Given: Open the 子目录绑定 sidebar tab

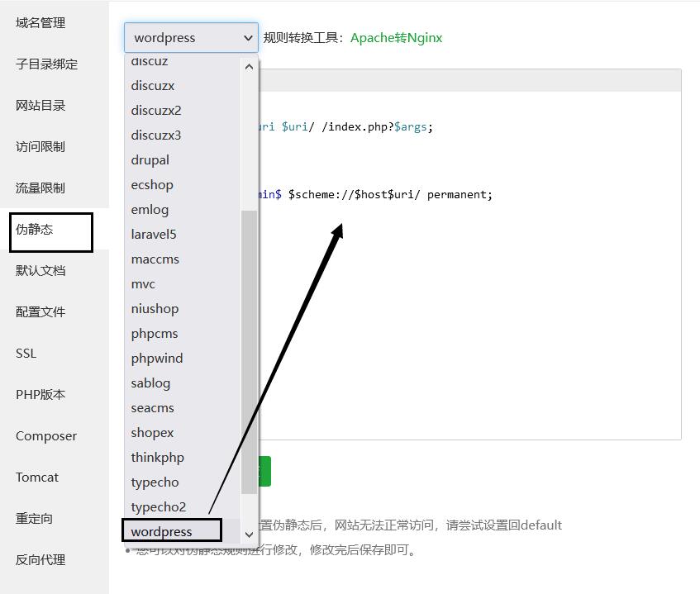Looking at the screenshot, I should pyautogui.click(x=47, y=64).
